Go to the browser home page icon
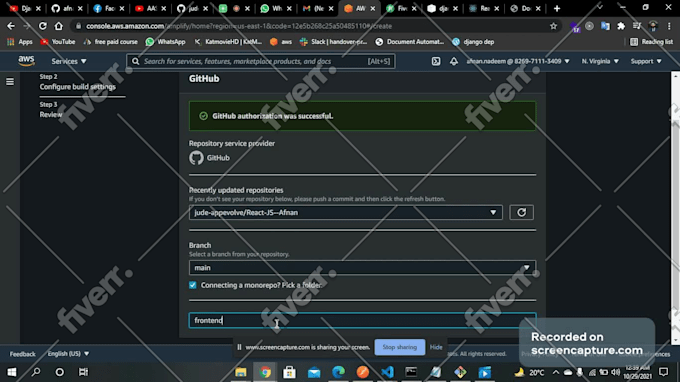This screenshot has width=680, height=382. point(59,26)
